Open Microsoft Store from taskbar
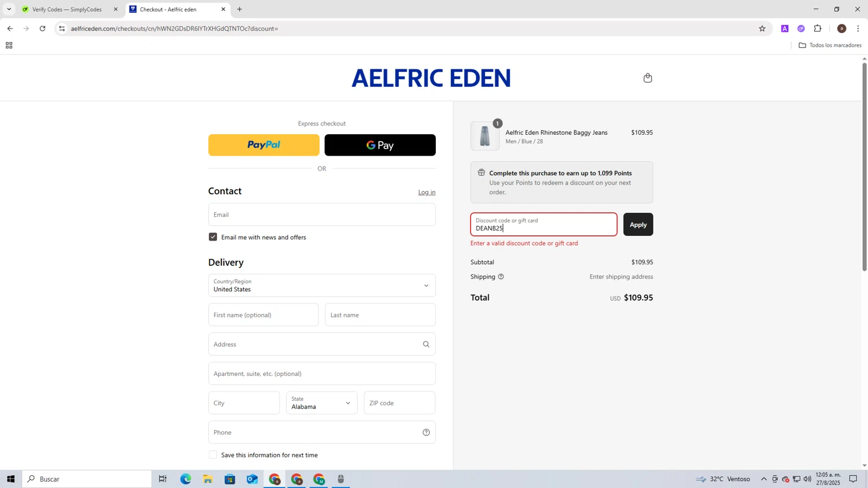 tap(230, 479)
